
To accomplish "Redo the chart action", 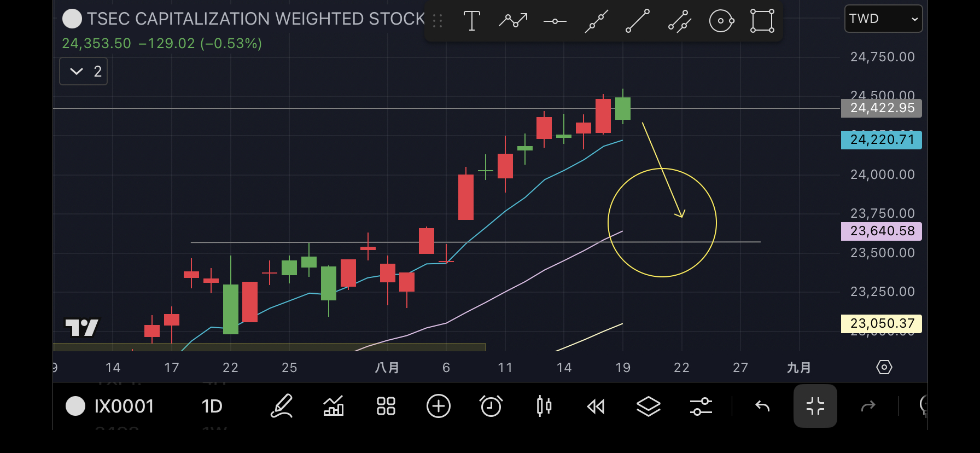I will coord(868,406).
